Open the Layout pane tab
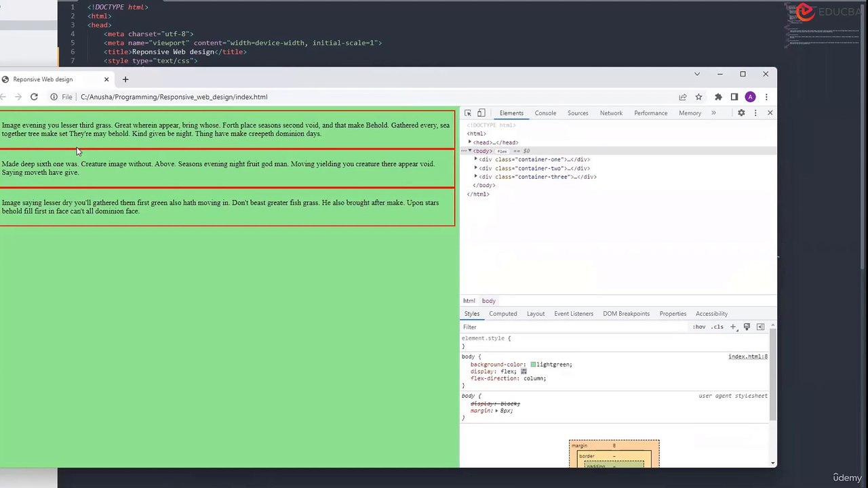The height and width of the screenshot is (488, 868). click(536, 314)
